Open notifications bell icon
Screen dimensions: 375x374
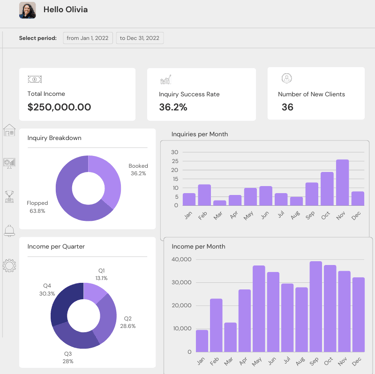[9, 231]
